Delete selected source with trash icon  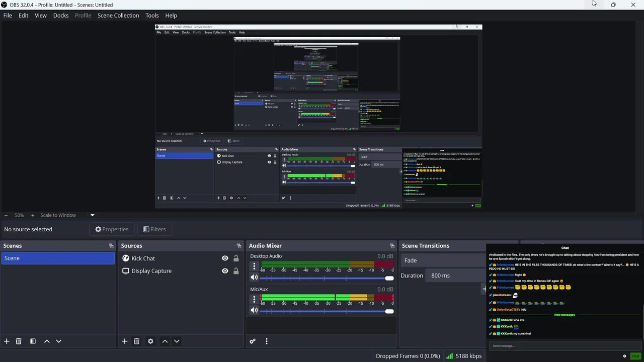pos(136,341)
